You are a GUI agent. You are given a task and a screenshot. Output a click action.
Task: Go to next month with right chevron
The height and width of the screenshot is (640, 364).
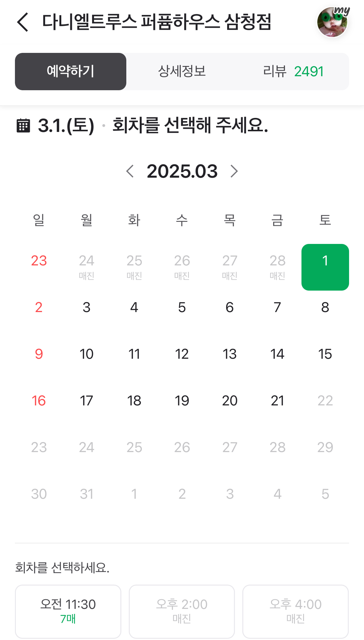point(234,171)
